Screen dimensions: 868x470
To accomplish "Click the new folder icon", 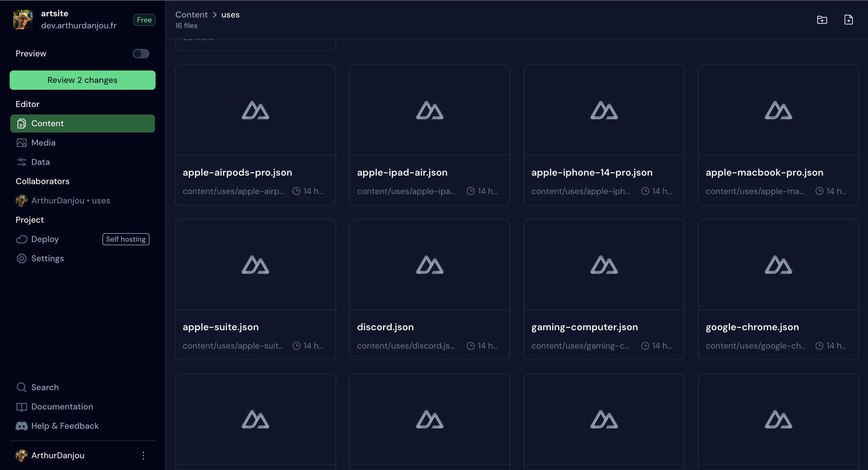I will click(x=822, y=20).
